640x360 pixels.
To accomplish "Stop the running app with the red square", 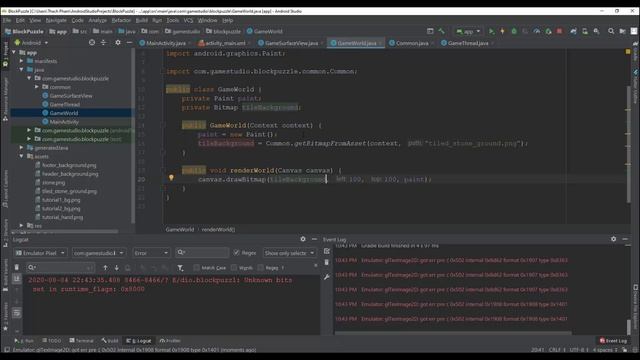I will pos(560,31).
